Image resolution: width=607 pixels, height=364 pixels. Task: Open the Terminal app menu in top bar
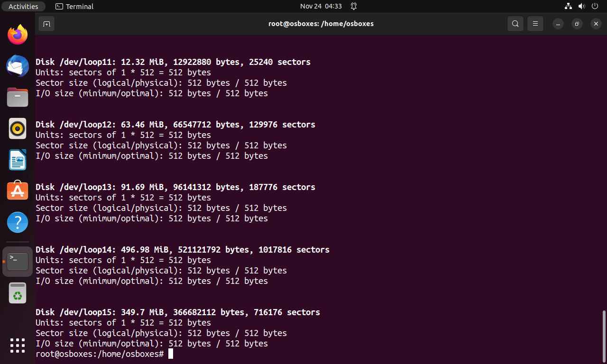pos(74,6)
